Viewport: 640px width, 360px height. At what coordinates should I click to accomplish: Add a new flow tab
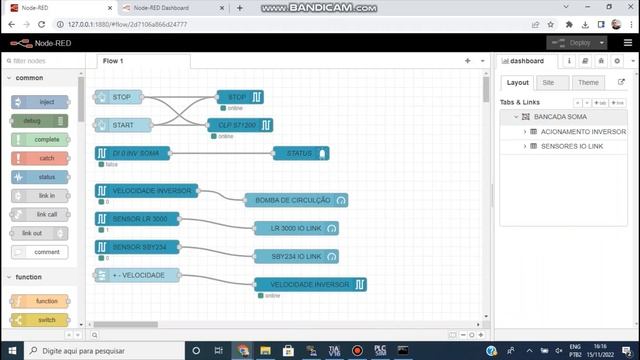468,61
